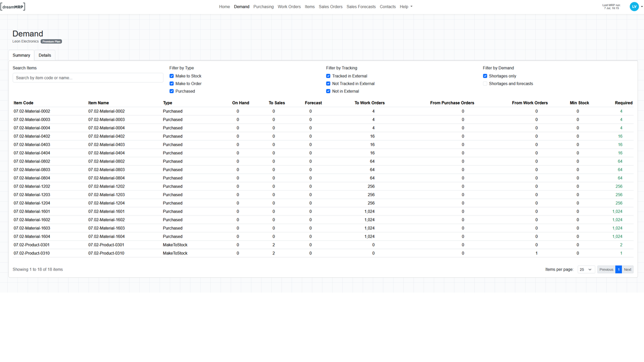Toggle Not Tracked in External checkbox
Screen dimensions: 644x362
coord(328,84)
